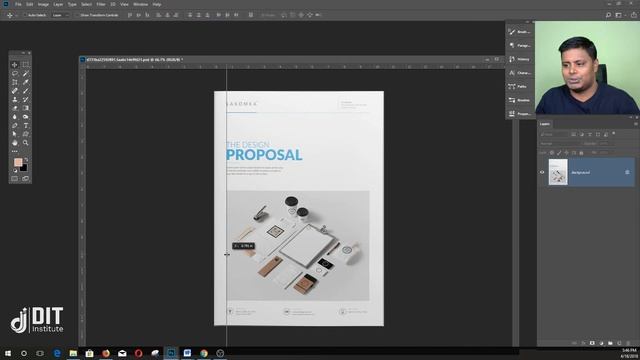Switch to the Layers tab
The image size is (640, 360).
(545, 124)
